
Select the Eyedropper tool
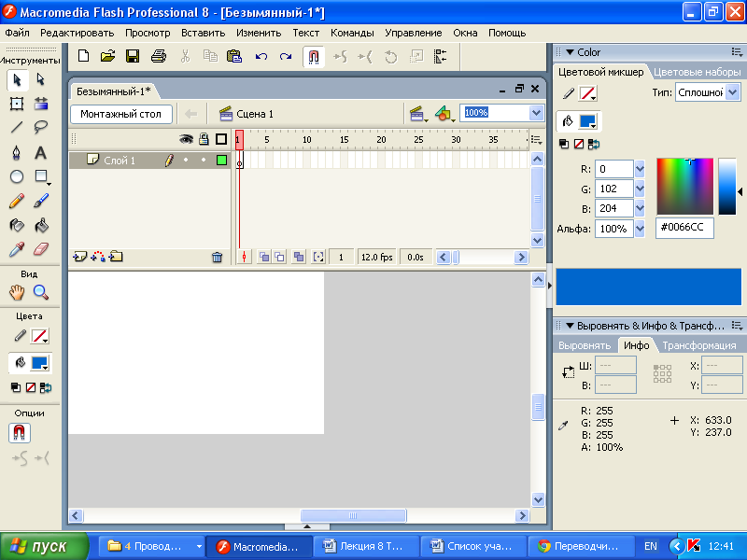(17, 249)
